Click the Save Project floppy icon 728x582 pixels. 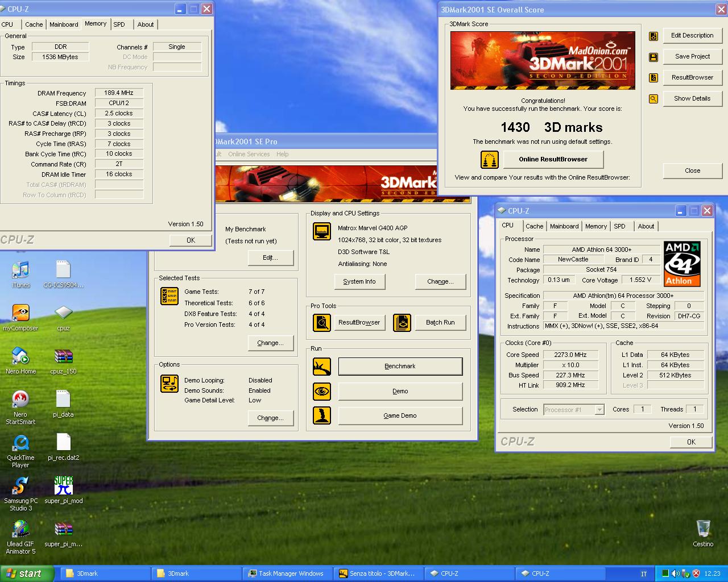click(653, 57)
